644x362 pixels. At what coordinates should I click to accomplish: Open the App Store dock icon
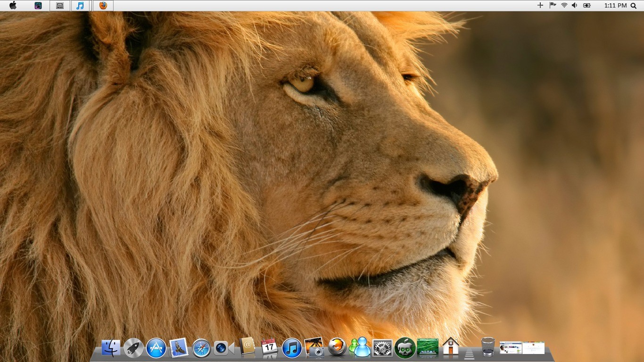(156, 348)
